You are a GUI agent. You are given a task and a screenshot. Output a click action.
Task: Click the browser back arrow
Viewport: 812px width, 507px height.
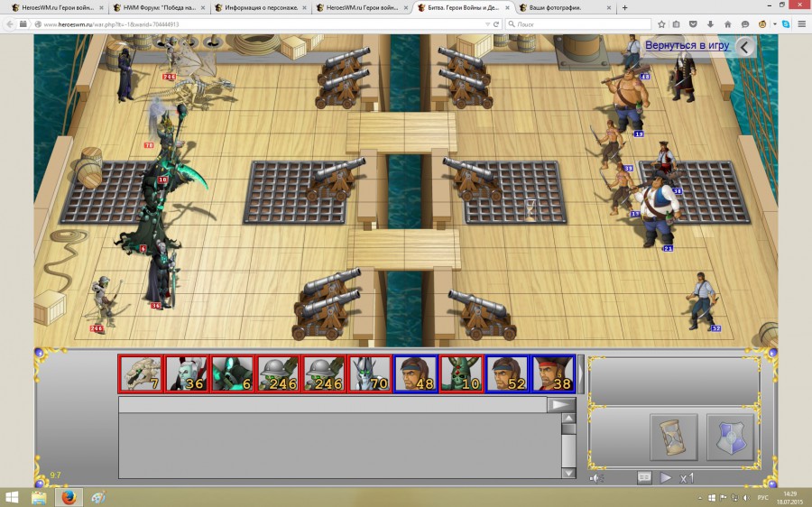(x=10, y=24)
